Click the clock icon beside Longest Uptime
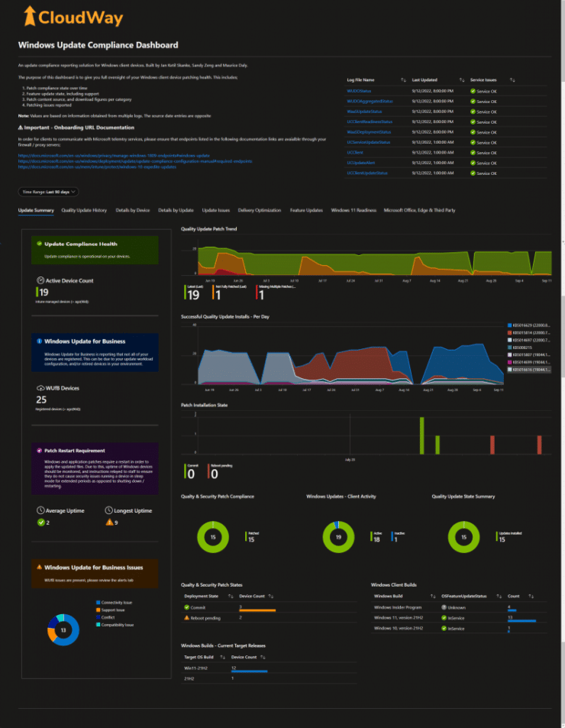This screenshot has height=728, width=565. (x=109, y=510)
